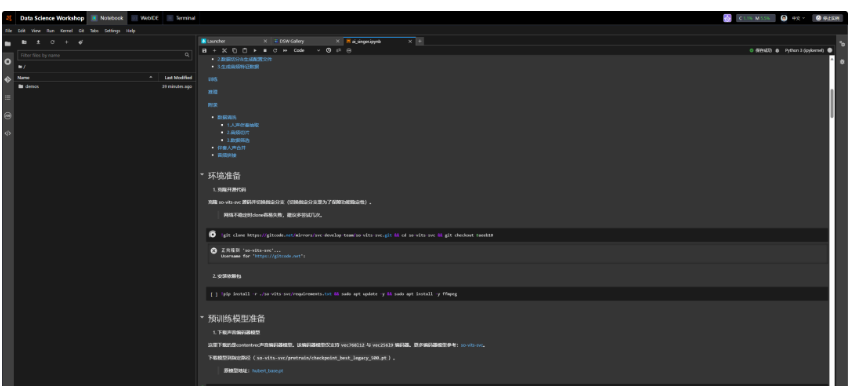The width and height of the screenshot is (855, 386).
Task: Click the gear icon on right sidebar
Action: (842, 62)
